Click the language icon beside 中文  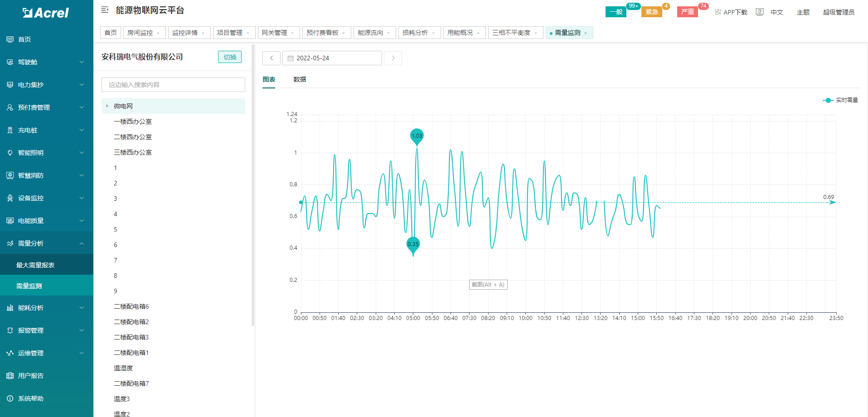pyautogui.click(x=760, y=12)
